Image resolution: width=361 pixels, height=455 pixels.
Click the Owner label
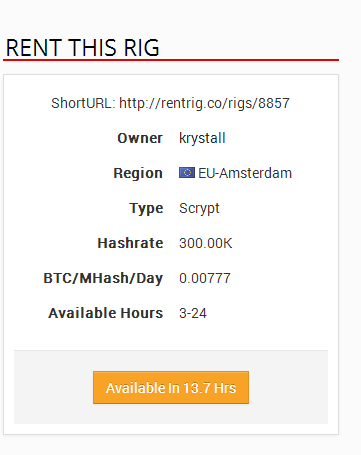[140, 138]
